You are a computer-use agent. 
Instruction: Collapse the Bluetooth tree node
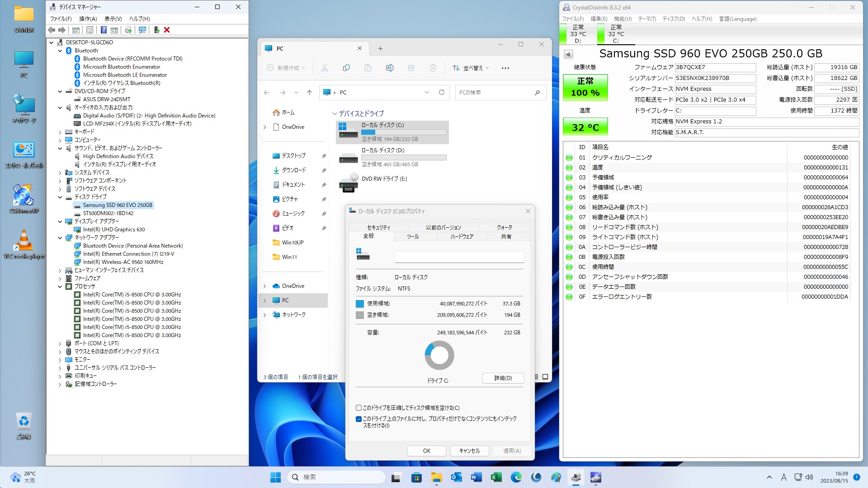pos(60,51)
